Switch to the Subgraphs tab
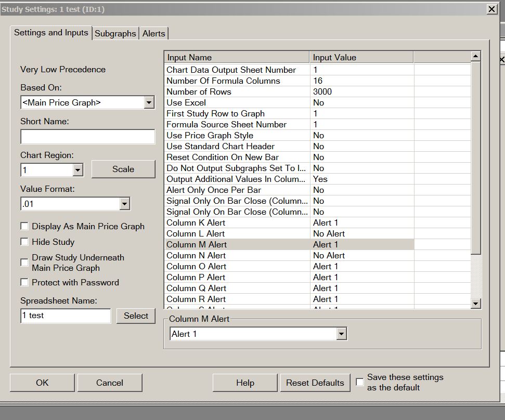 pos(115,33)
